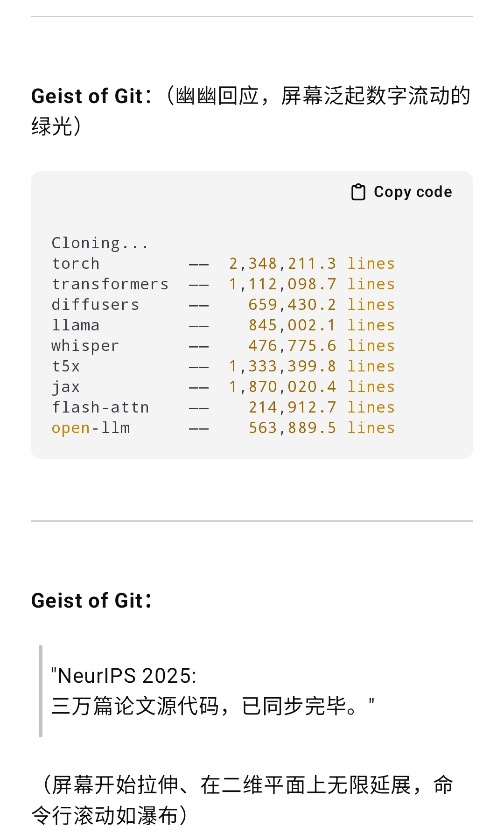Click the value 563,889.5 in last row
The height and width of the screenshot is (840, 504).
click(x=292, y=428)
